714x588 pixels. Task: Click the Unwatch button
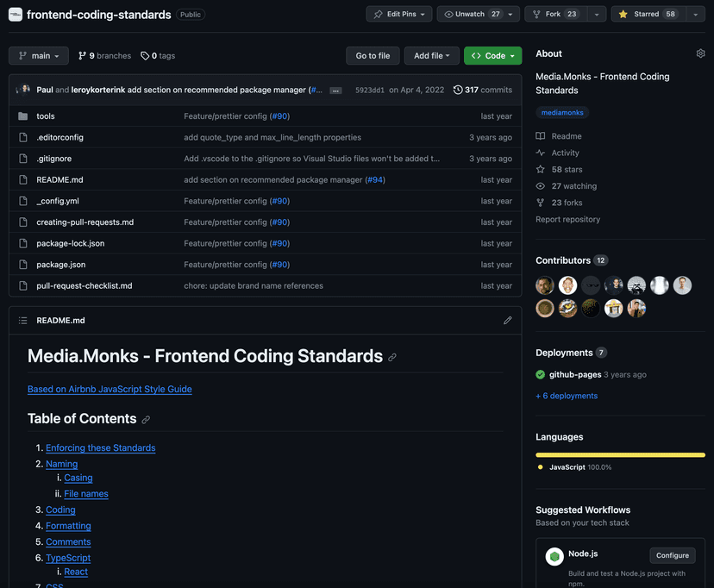point(471,15)
